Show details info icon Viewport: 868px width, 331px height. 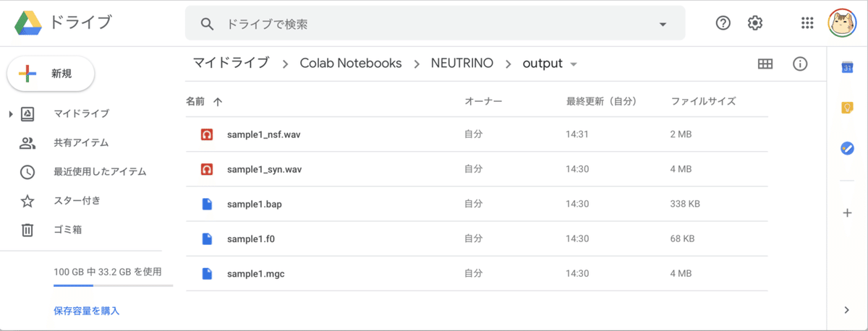pos(800,64)
